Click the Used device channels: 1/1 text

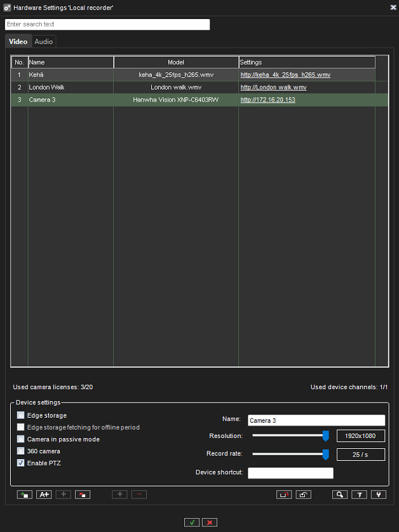[x=349, y=387]
